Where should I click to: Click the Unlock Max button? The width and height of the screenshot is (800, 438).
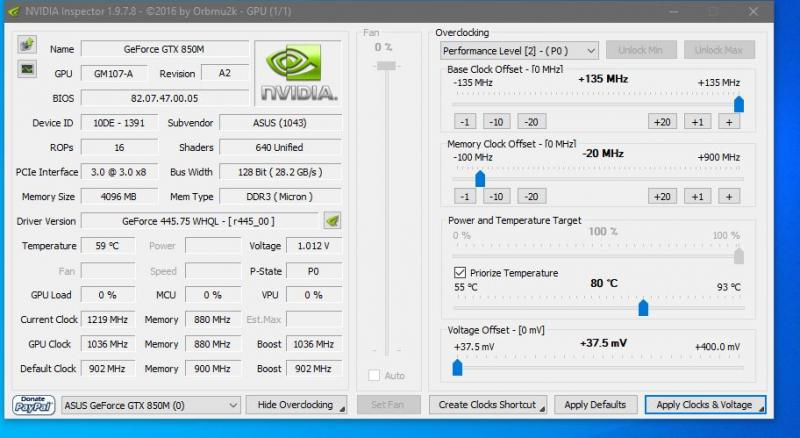pos(719,50)
